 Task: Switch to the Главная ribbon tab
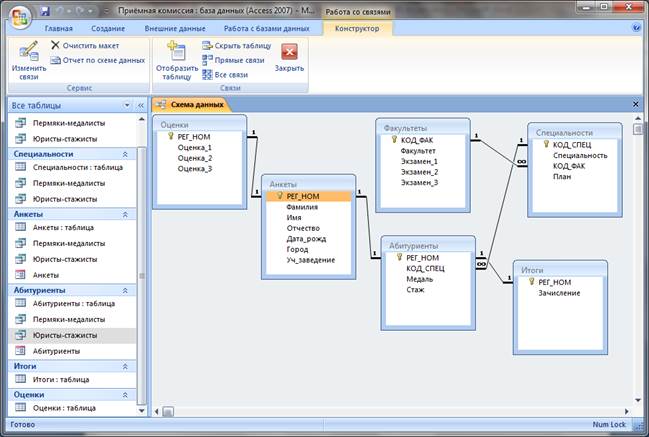click(x=58, y=29)
